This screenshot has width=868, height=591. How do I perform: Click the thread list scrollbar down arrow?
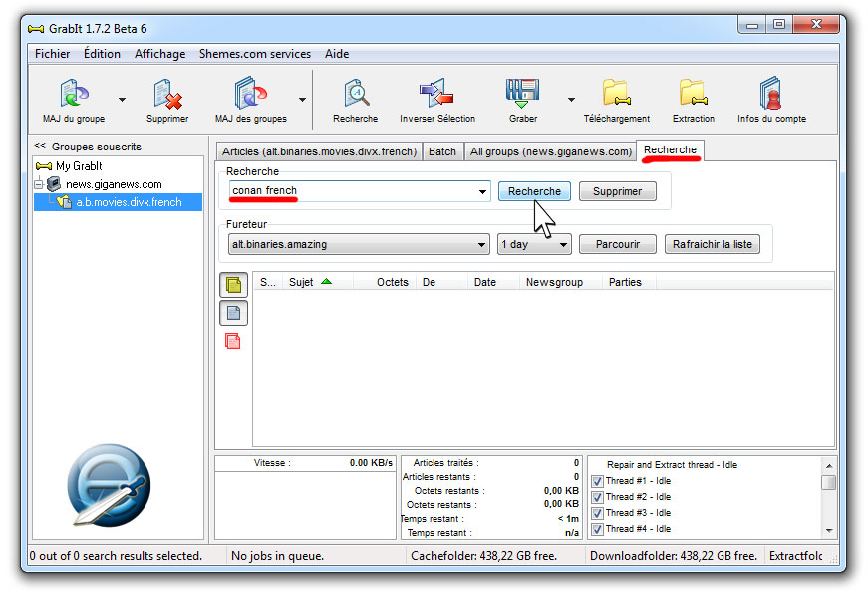point(829,530)
